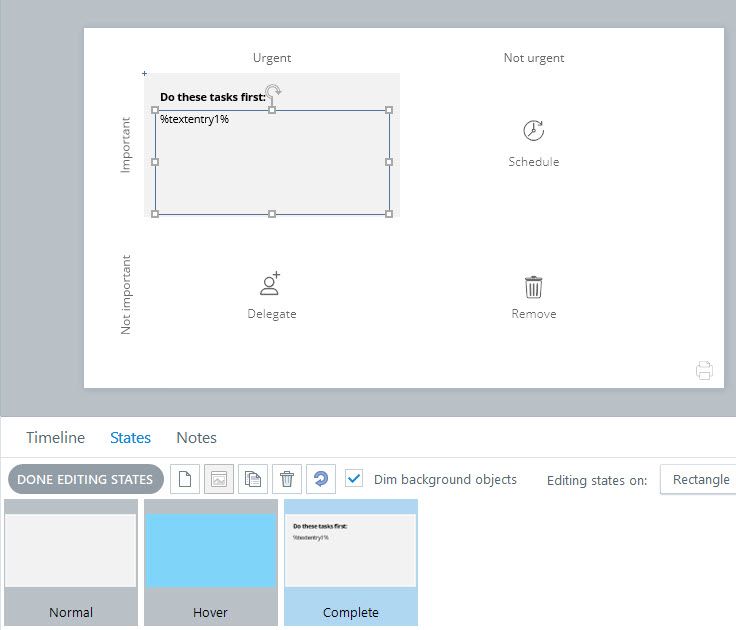Select the States tab

(x=130, y=438)
